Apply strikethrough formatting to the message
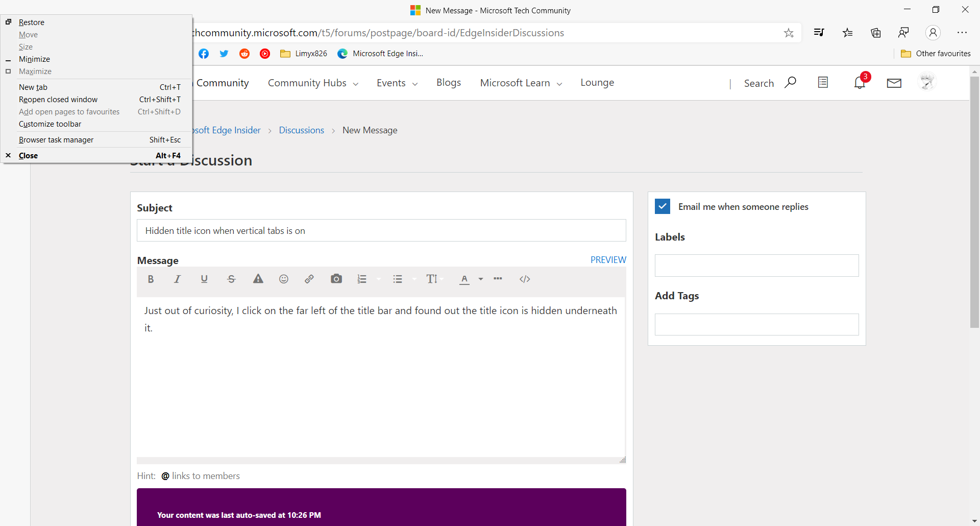Viewport: 980px width, 526px height. pyautogui.click(x=231, y=279)
